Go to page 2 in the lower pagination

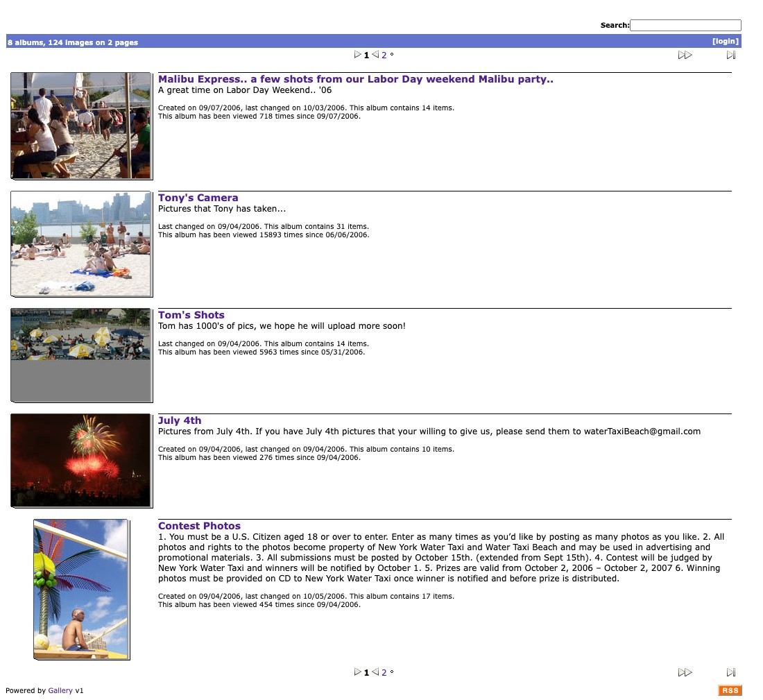coord(384,672)
